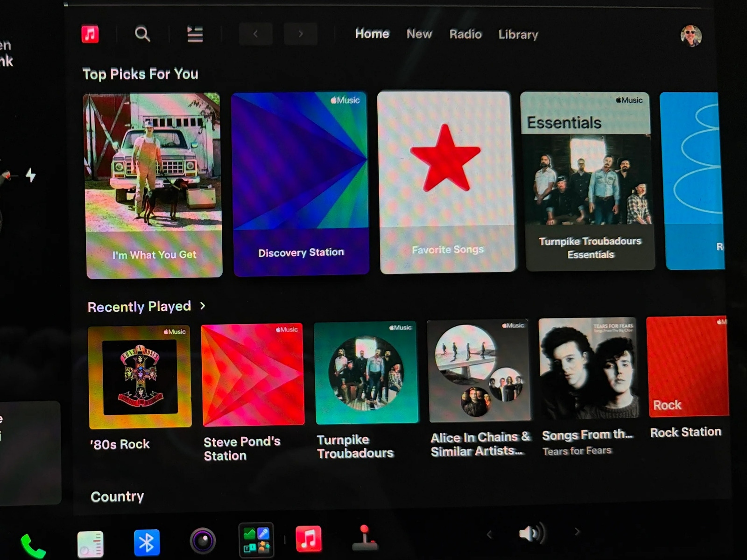Open the user profile avatar
The width and height of the screenshot is (747, 560).
(691, 36)
